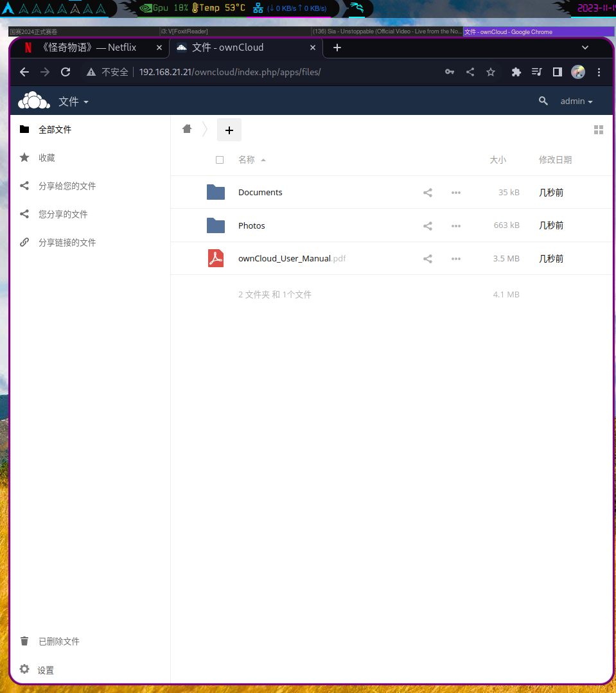Image resolution: width=616 pixels, height=693 pixels.
Task: Click the ownCloud cloud logo
Action: 33,100
